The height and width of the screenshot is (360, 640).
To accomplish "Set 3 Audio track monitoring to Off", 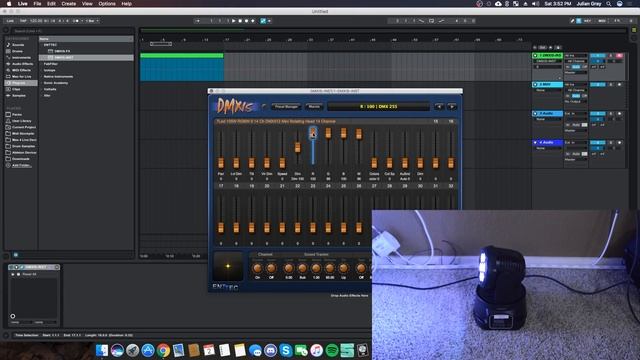I will tap(584, 125).
